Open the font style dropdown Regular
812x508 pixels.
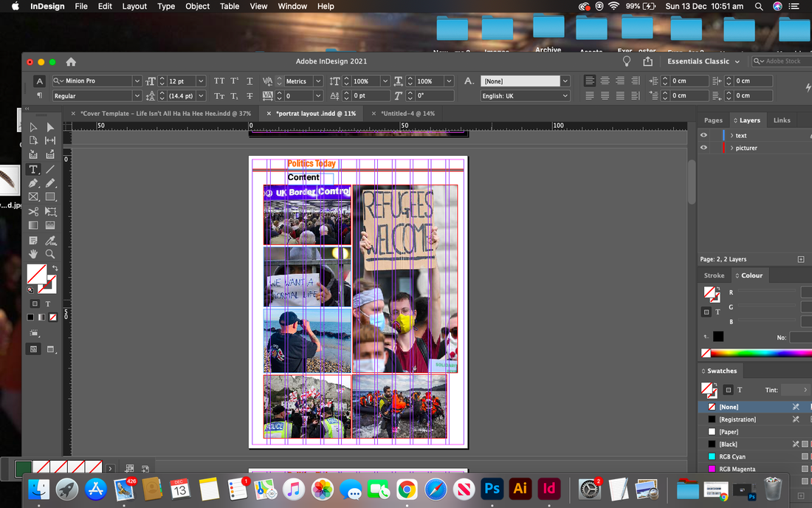pyautogui.click(x=137, y=96)
